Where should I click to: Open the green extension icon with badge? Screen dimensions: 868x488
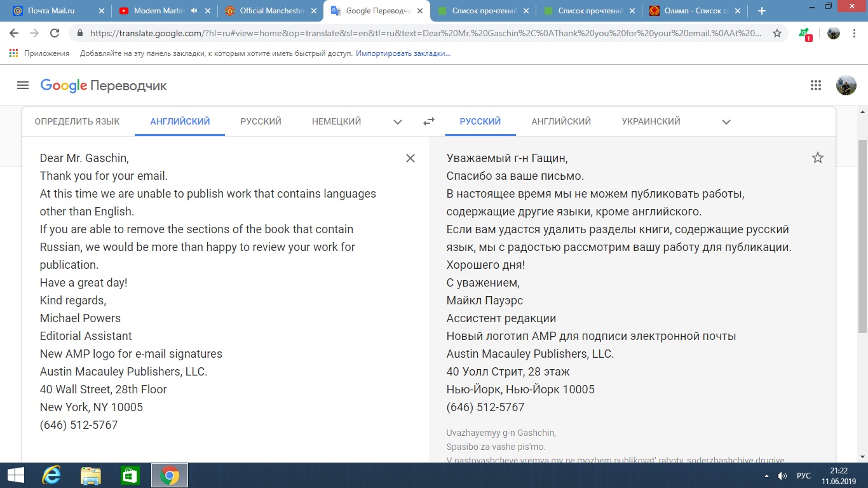(805, 34)
